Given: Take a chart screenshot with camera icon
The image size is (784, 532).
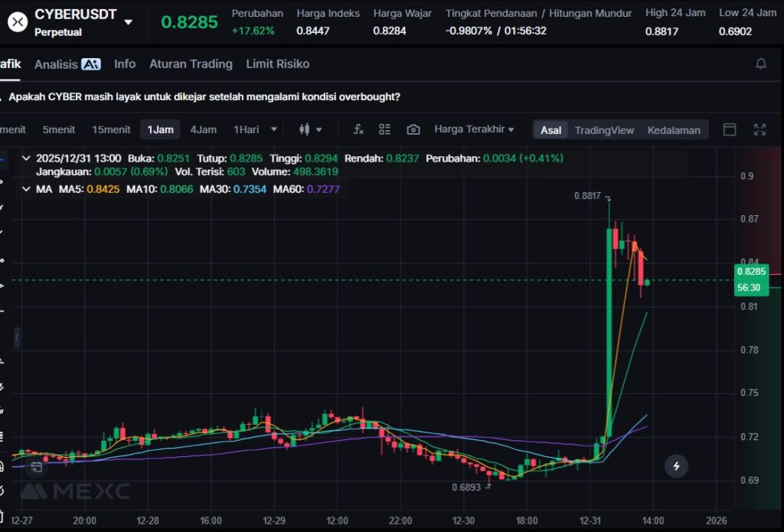Looking at the screenshot, I should [413, 129].
